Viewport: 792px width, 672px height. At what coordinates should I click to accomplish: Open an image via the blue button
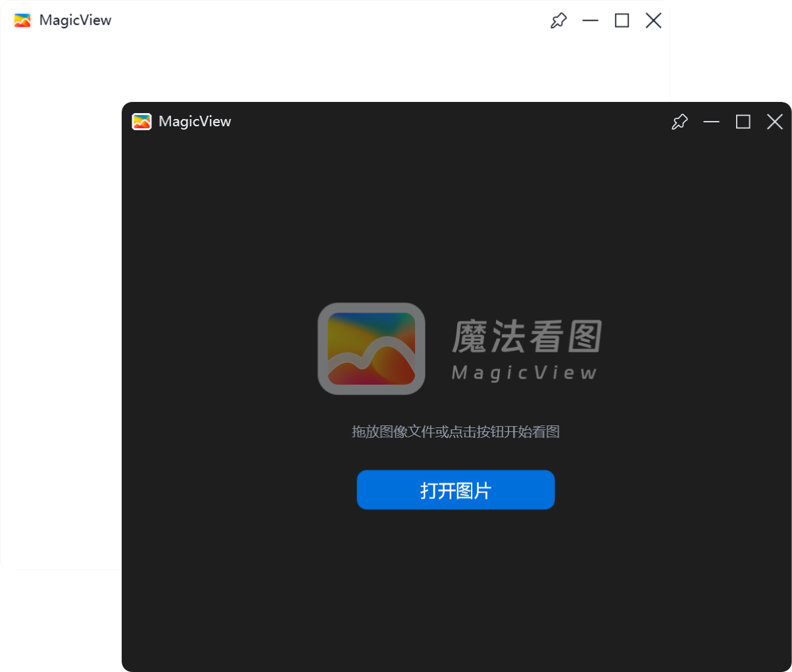coord(455,489)
